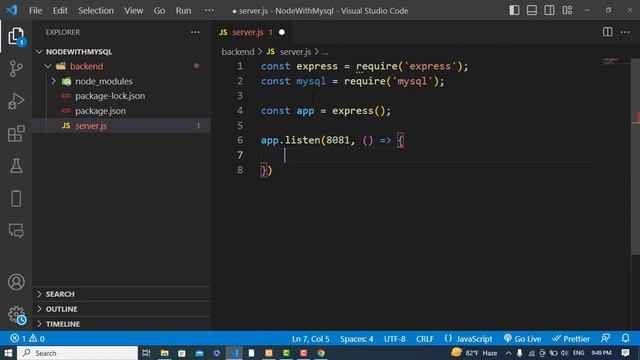Open the Explorer view in activity bar
The height and width of the screenshot is (360, 640).
tap(16, 37)
